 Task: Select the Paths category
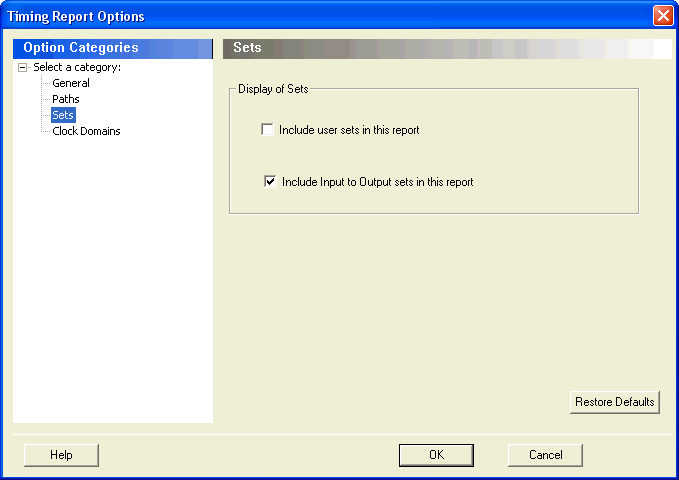click(65, 99)
